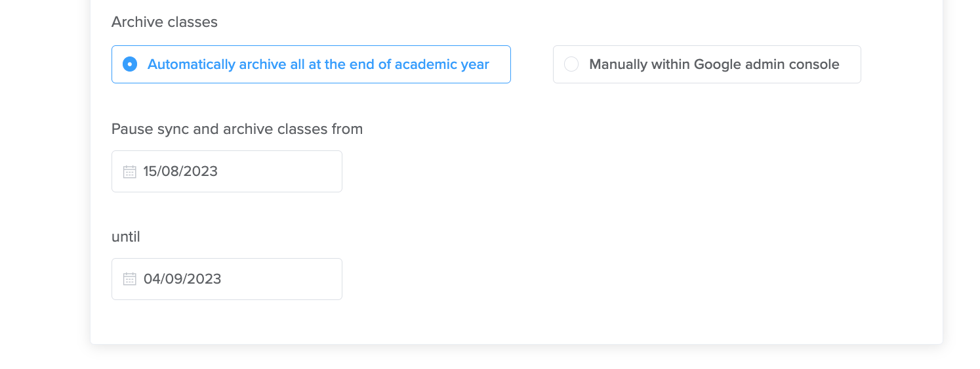Click calendar icon in the 04/09/2023 field
Image resolution: width=980 pixels, height=369 pixels.
click(x=130, y=279)
